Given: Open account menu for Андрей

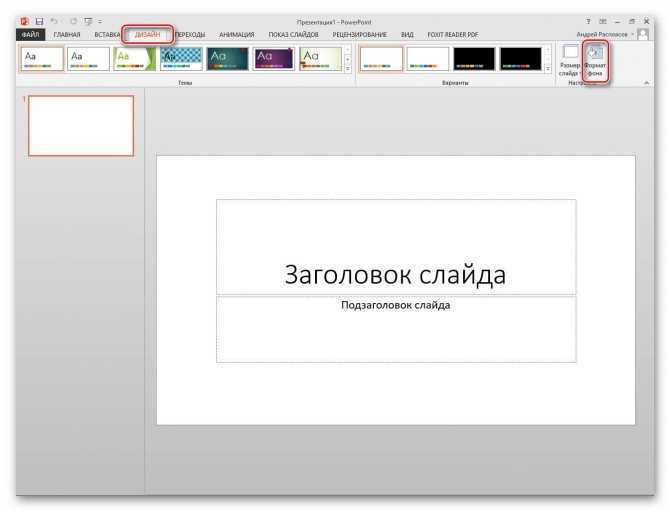Looking at the screenshot, I should pyautogui.click(x=604, y=34).
